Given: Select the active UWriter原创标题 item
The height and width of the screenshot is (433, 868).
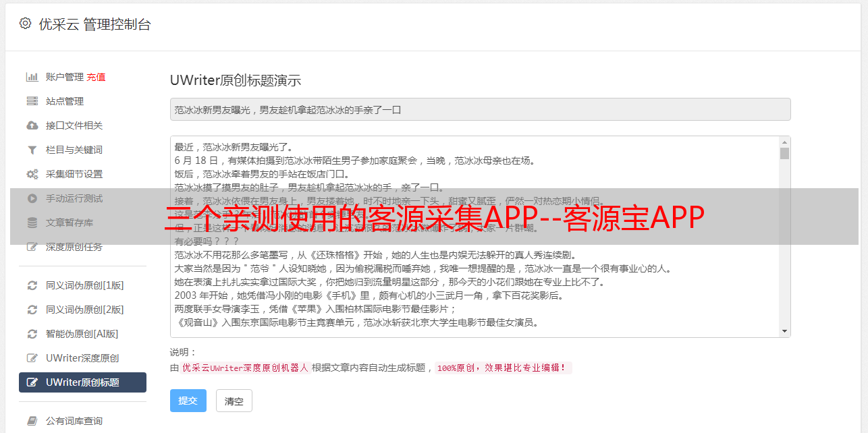Looking at the screenshot, I should coord(82,382).
